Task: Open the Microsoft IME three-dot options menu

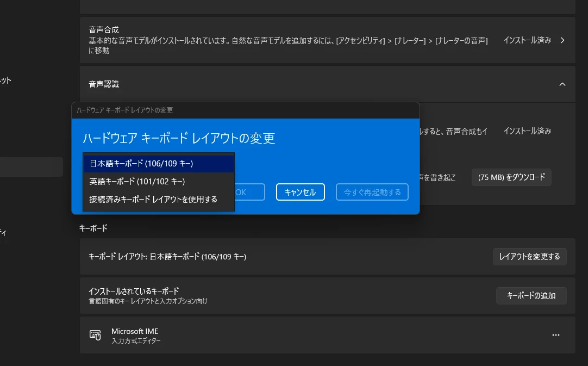Action: 555,335
